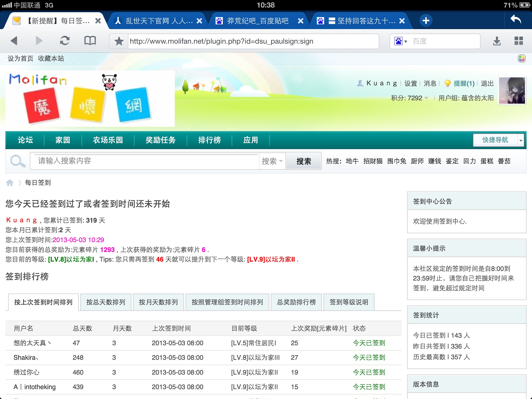The height and width of the screenshot is (399, 532).
Task: Close the 【新提醒】每日签 tab
Action: click(98, 21)
